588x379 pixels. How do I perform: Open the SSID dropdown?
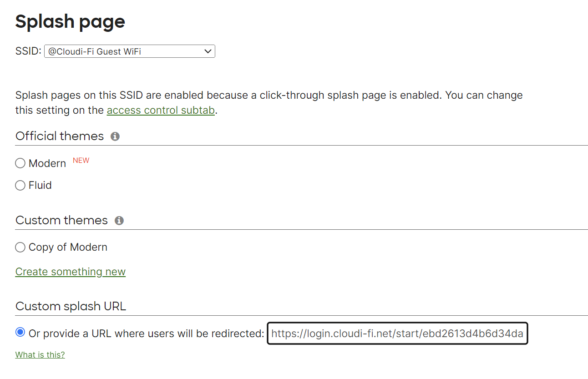[x=130, y=51]
